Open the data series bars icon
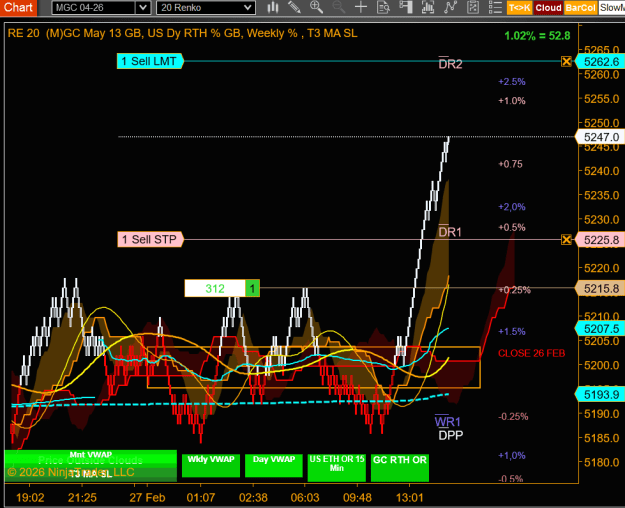Image resolution: width=625 pixels, height=508 pixels. click(x=428, y=7)
